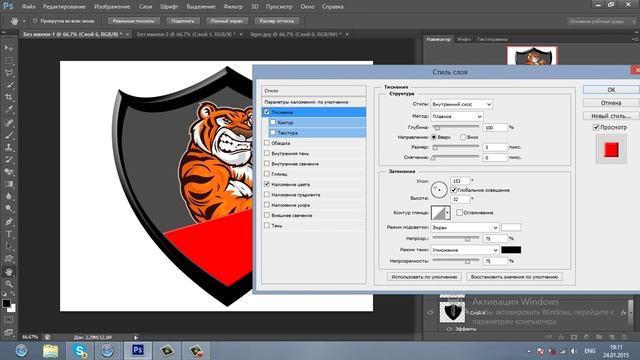Screen dimensions: 640x360
Task: Select the Move tool
Action: click(x=9, y=48)
